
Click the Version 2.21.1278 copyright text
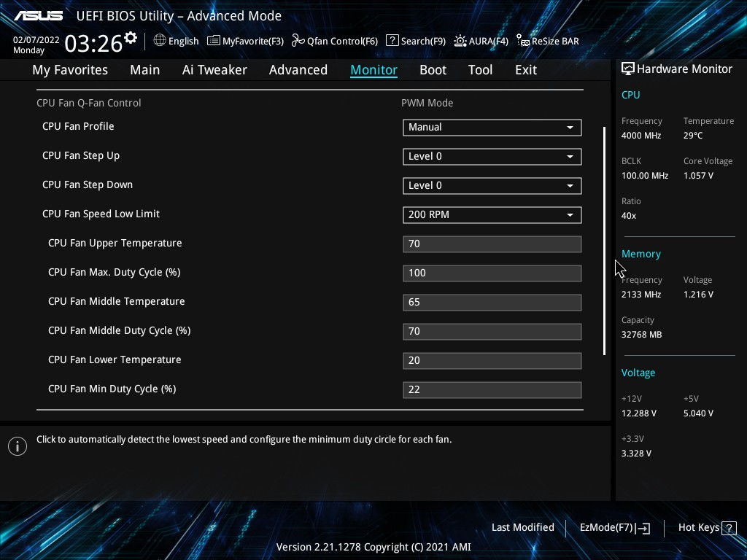pos(373,547)
